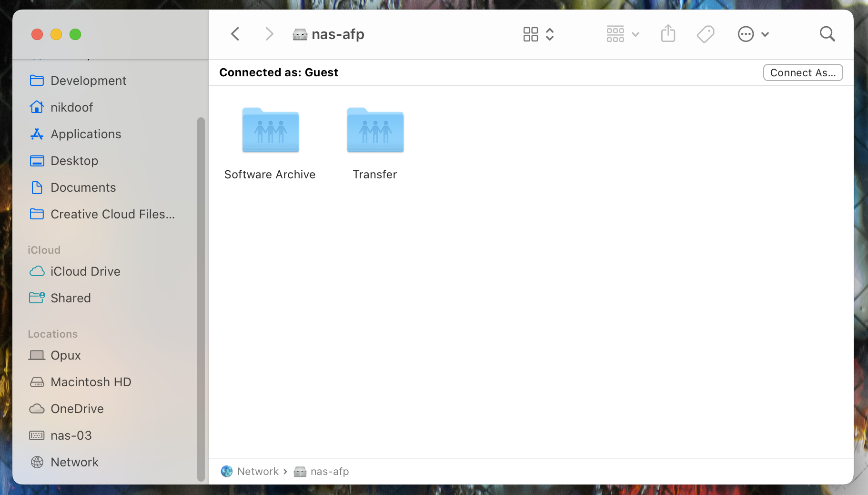Screen dimensions: 868x495
Task: Click the back navigation arrow
Action: click(235, 34)
